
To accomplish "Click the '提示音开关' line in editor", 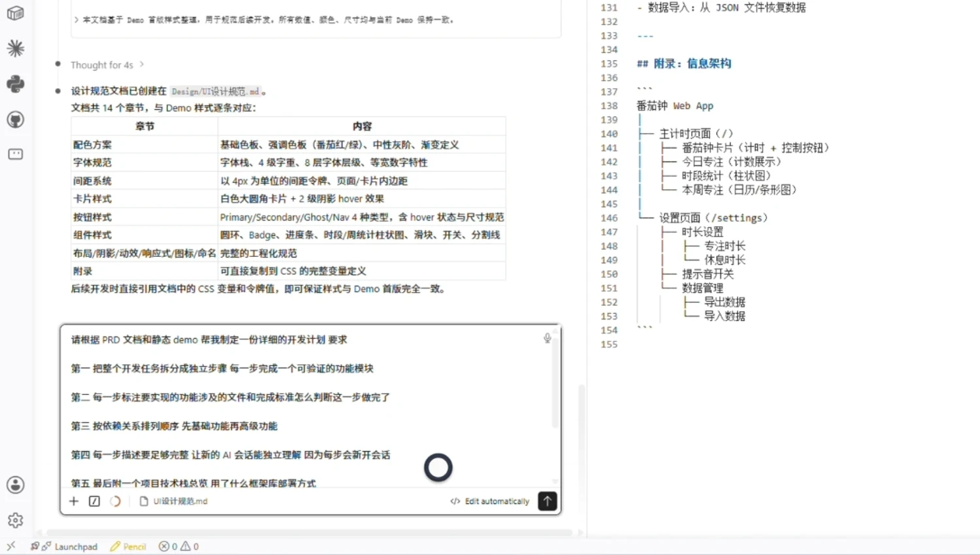I will coord(708,274).
